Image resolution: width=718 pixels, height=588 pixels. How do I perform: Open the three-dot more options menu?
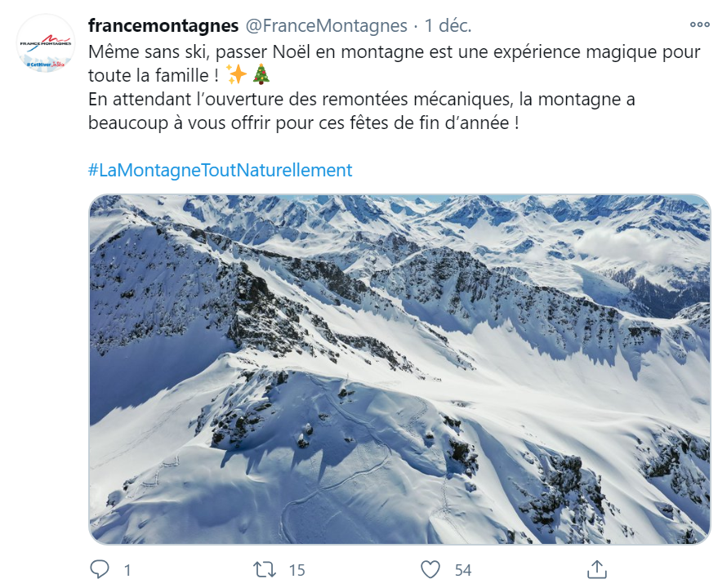[x=699, y=24]
